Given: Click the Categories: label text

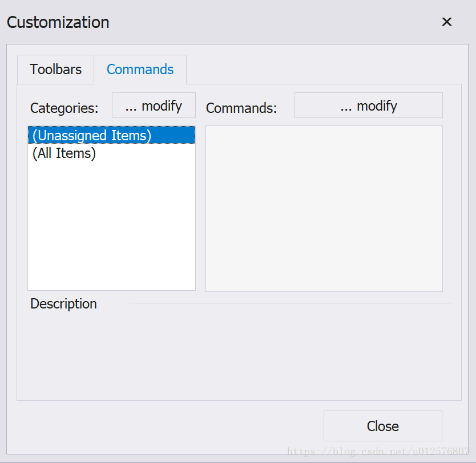Looking at the screenshot, I should pyautogui.click(x=64, y=108).
